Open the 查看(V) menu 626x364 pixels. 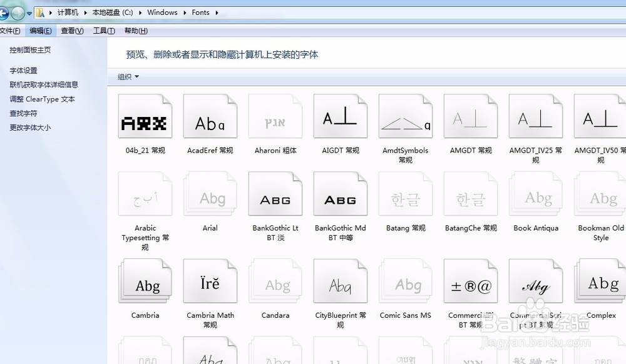coord(72,31)
